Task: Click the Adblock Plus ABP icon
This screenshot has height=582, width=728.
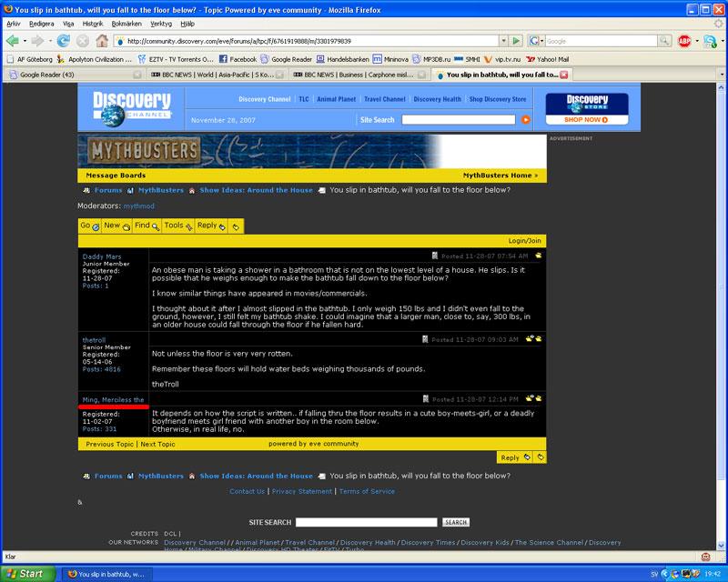Action: 683,41
